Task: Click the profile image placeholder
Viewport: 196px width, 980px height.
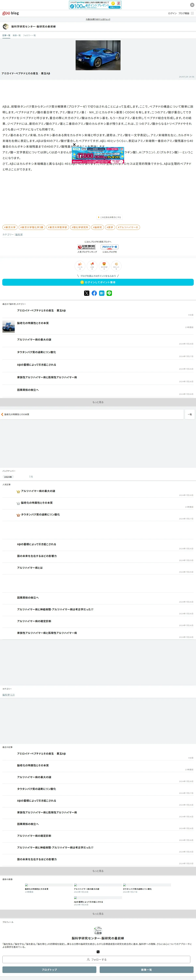Action: pyautogui.click(x=98, y=931)
